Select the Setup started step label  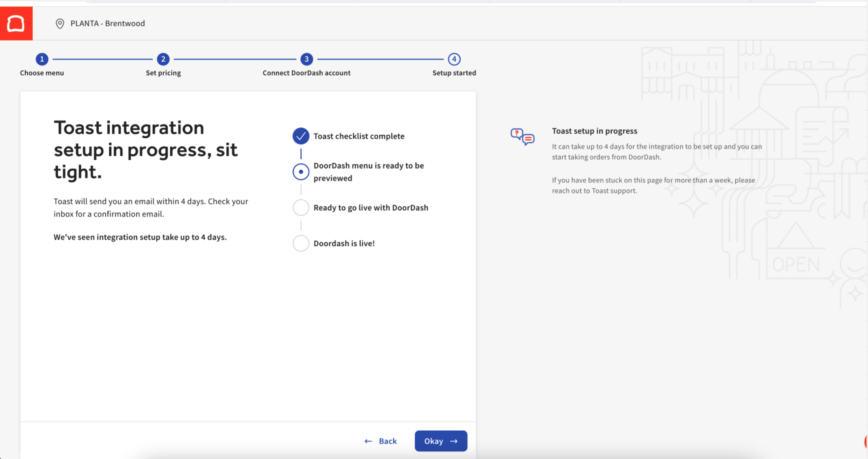pos(454,73)
